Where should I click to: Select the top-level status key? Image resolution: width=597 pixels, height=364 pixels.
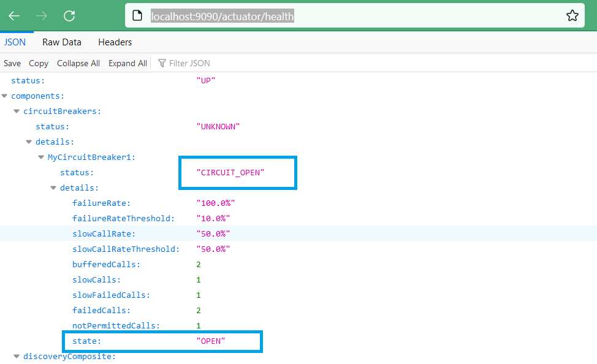point(28,81)
